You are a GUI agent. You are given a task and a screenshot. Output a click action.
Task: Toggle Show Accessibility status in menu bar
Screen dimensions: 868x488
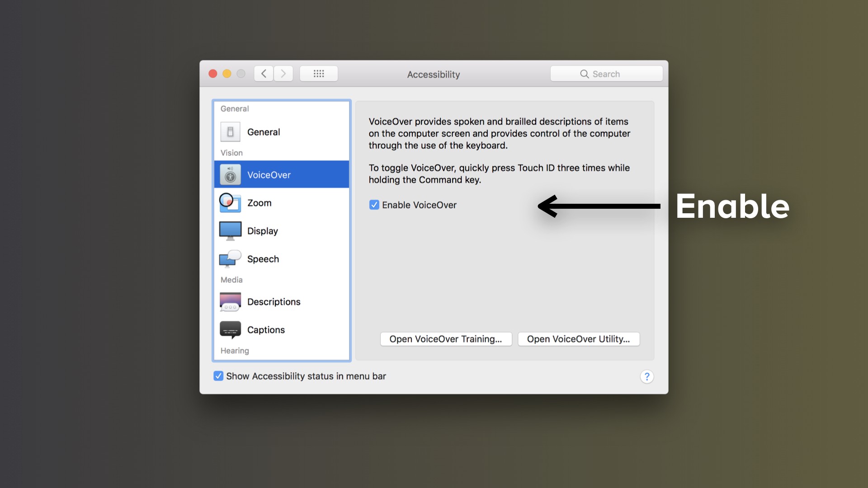point(218,376)
